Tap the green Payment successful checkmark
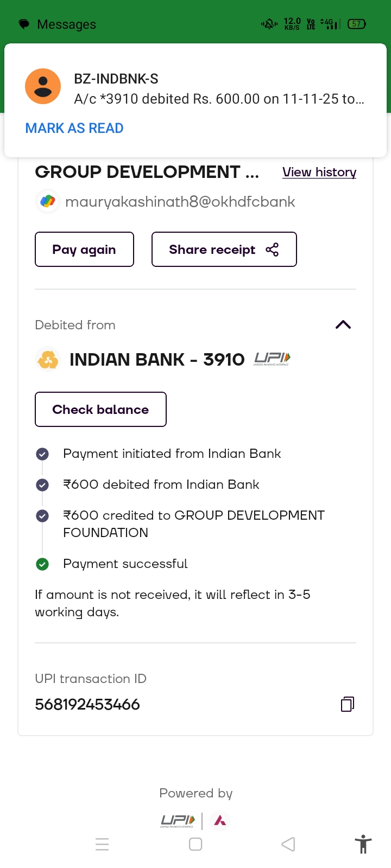The image size is (391, 868). (x=42, y=564)
